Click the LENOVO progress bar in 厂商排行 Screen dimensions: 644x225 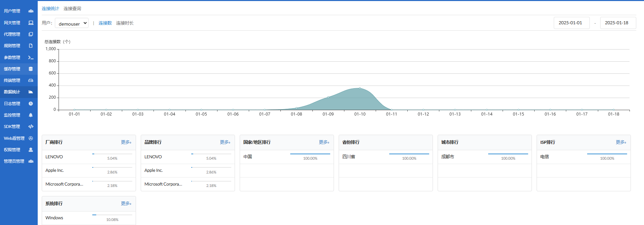click(x=112, y=154)
